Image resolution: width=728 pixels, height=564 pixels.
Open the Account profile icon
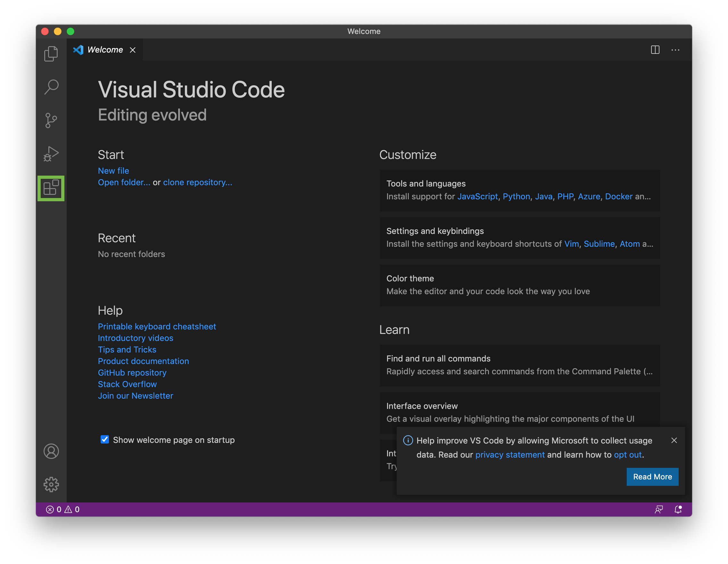[x=51, y=451]
